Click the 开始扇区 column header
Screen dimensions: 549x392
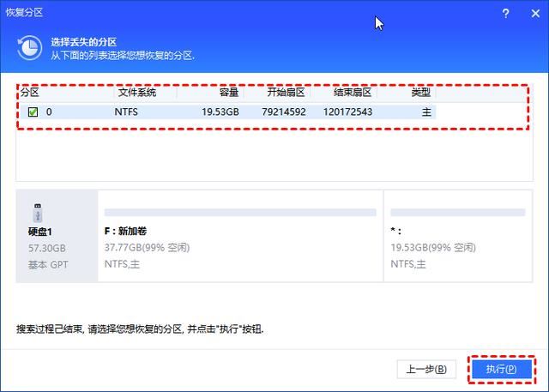coord(285,93)
